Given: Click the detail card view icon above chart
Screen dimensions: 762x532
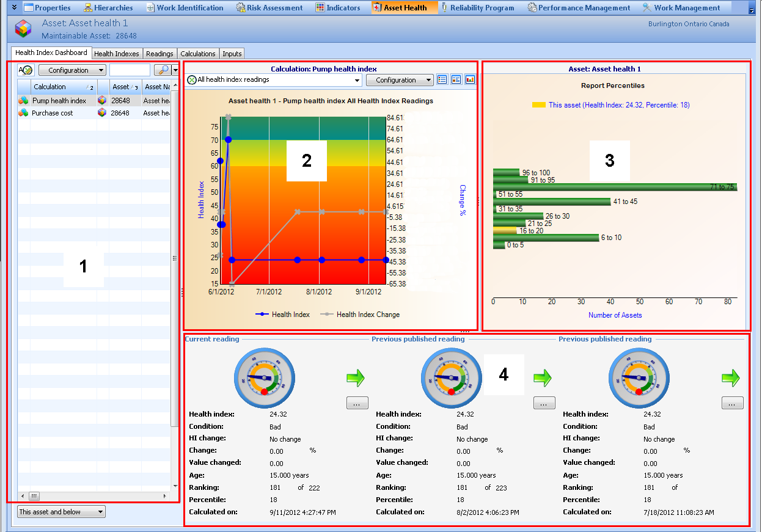Looking at the screenshot, I should [456, 80].
